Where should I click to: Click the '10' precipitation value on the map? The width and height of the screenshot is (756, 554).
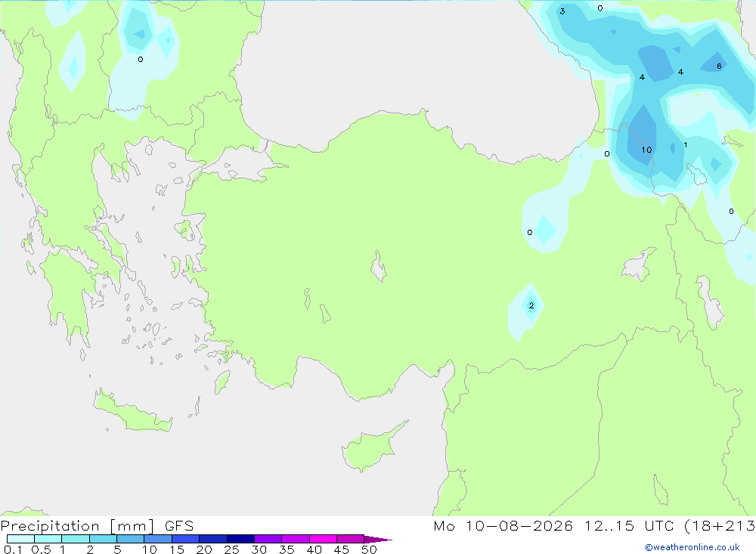(x=646, y=150)
